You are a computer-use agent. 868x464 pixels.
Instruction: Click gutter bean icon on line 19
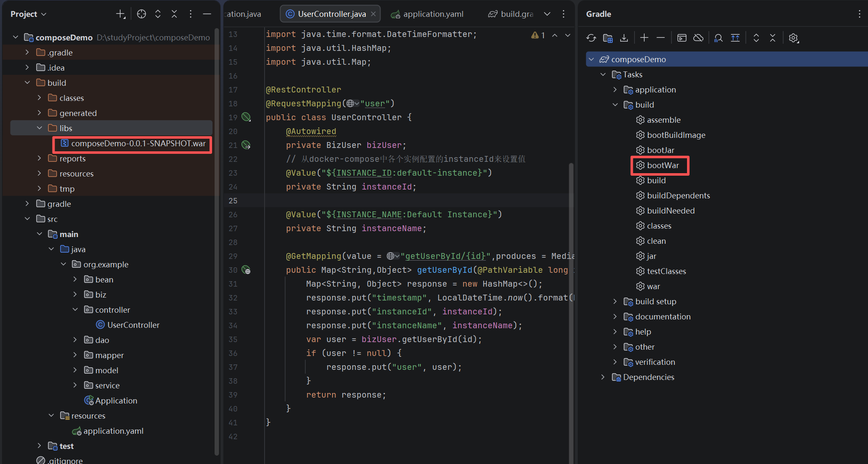246,117
